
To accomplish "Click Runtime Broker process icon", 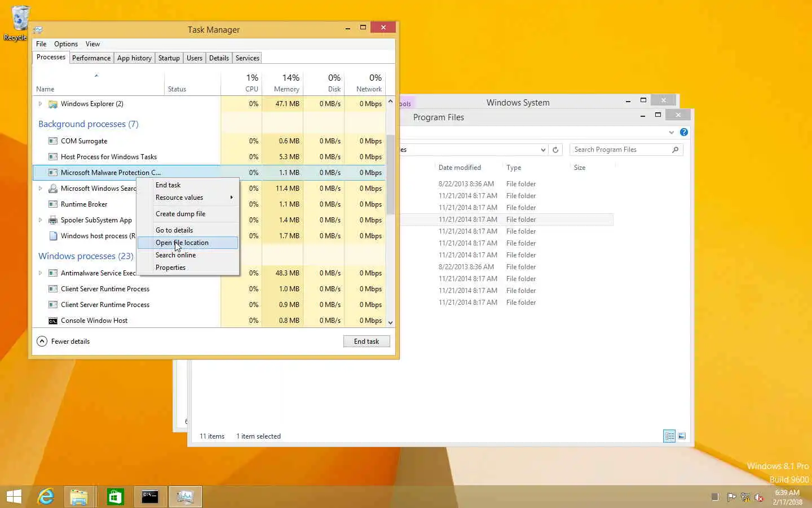I will (x=53, y=204).
